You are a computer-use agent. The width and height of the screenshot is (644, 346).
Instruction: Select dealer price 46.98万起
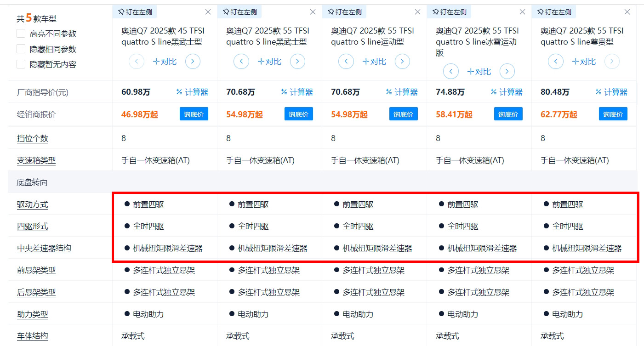[x=139, y=114]
